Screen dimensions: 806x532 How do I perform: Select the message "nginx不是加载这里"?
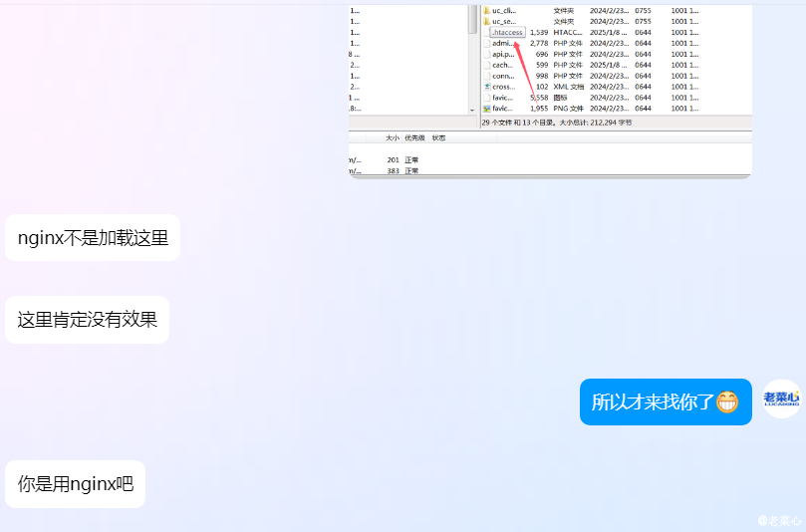tap(93, 238)
